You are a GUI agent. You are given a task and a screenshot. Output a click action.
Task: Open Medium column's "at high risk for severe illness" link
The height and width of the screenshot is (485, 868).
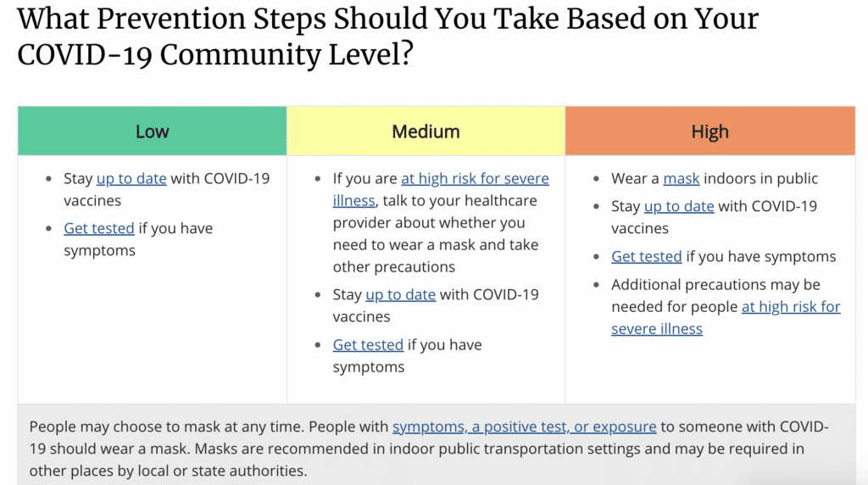(475, 179)
